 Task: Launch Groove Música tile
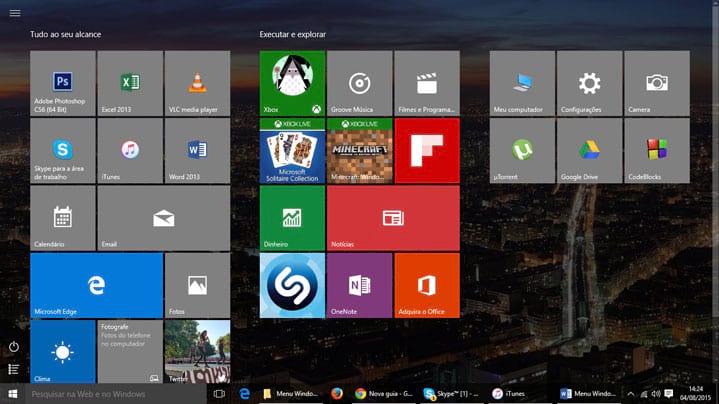(x=360, y=83)
